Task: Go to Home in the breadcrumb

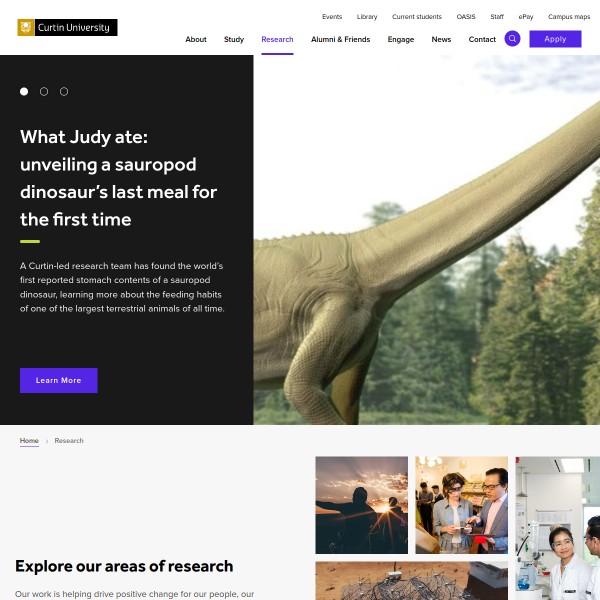Action: tap(29, 441)
